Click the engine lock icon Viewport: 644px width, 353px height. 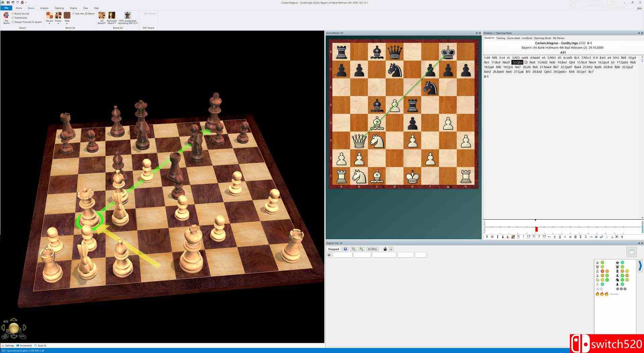(x=385, y=249)
